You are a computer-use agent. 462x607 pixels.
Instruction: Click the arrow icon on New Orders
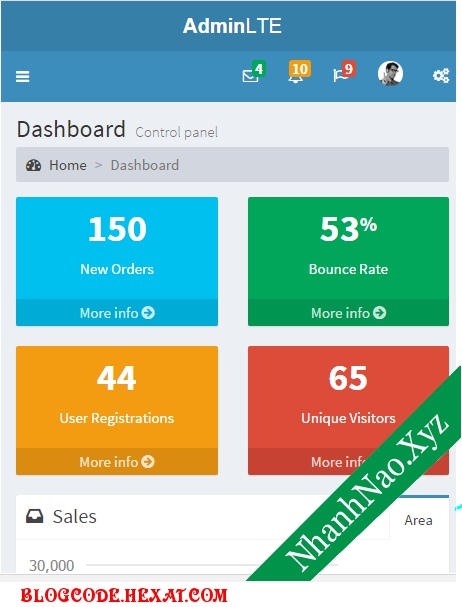pyautogui.click(x=148, y=312)
